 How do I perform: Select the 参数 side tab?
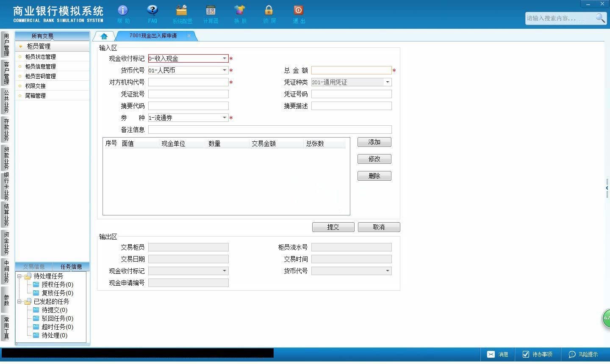pos(6,300)
